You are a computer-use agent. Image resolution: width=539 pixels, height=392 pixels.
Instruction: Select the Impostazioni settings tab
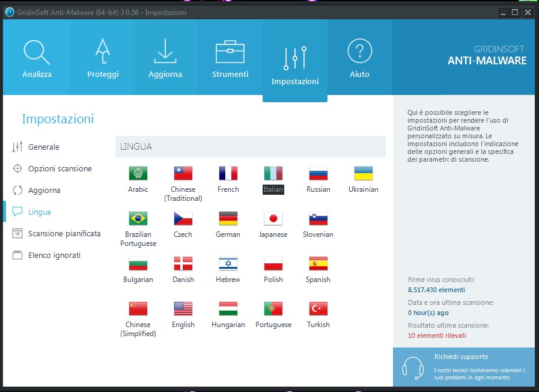click(295, 61)
